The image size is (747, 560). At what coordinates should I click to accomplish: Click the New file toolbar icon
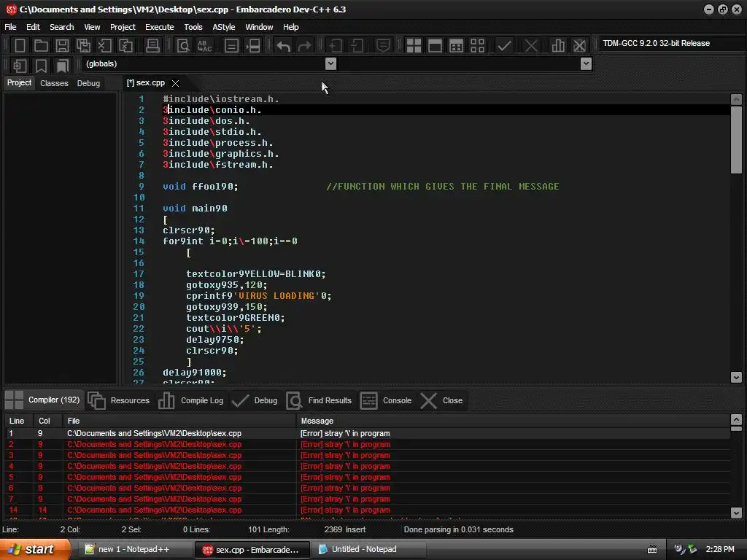[x=20, y=46]
